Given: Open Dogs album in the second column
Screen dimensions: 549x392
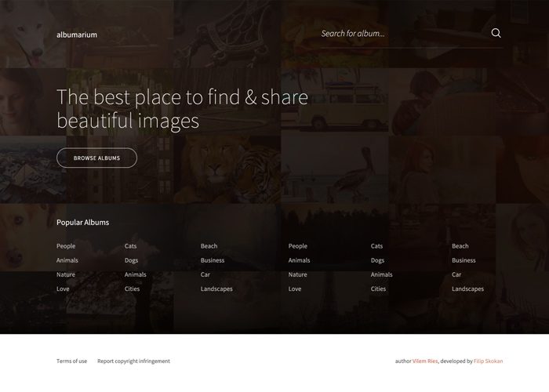Looking at the screenshot, I should coord(131,260).
